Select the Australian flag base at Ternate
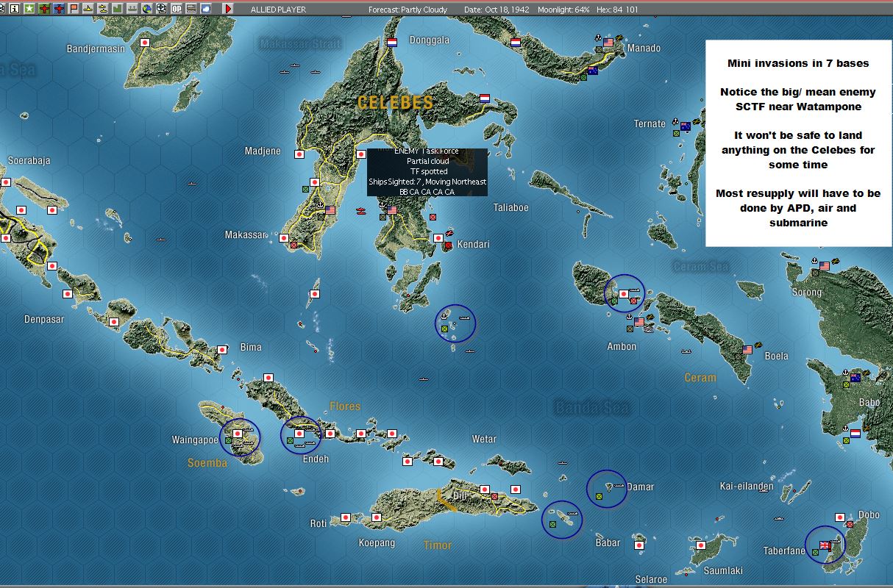Viewport: 893px width, 588px height. coord(686,126)
